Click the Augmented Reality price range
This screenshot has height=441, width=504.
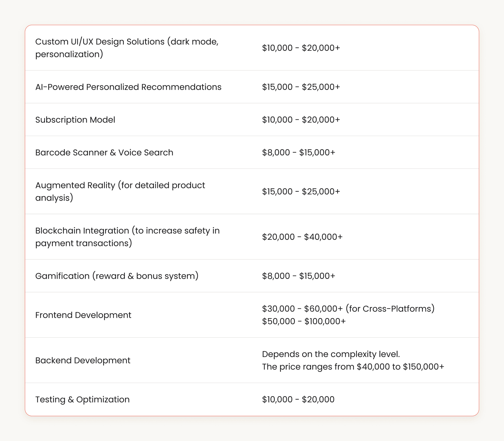tap(301, 191)
